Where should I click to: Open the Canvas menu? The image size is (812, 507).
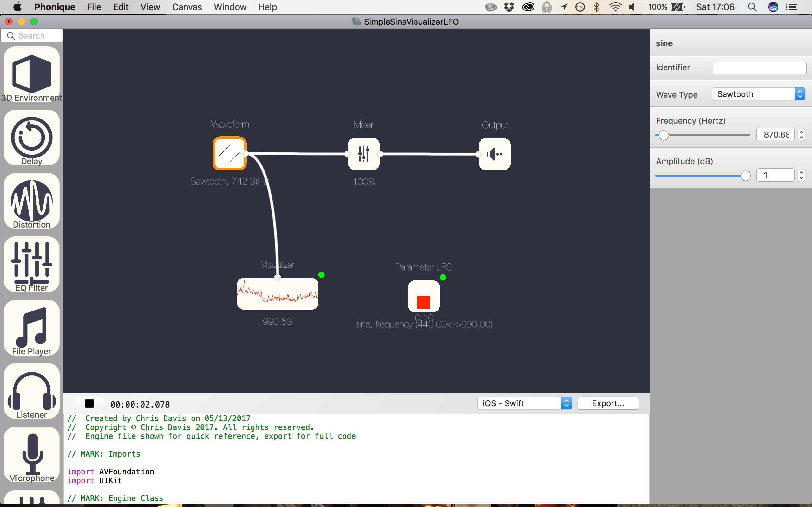click(187, 7)
